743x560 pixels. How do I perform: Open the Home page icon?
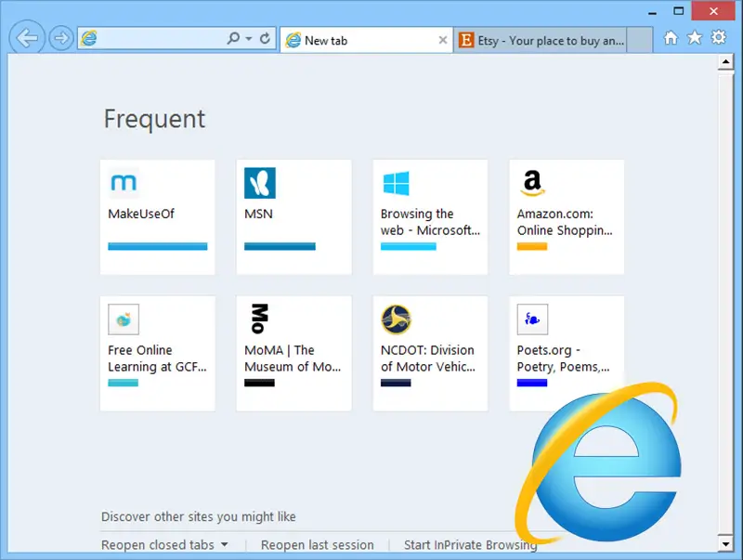pyautogui.click(x=671, y=37)
